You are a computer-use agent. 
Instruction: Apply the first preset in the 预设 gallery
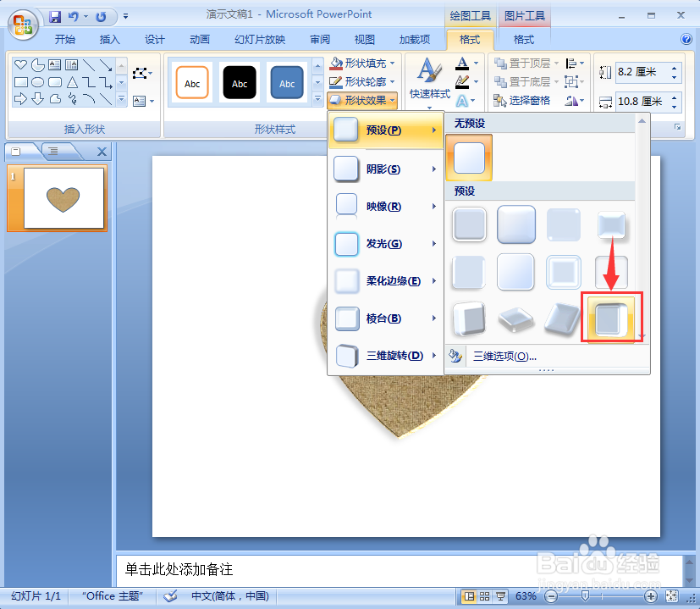coord(469,224)
